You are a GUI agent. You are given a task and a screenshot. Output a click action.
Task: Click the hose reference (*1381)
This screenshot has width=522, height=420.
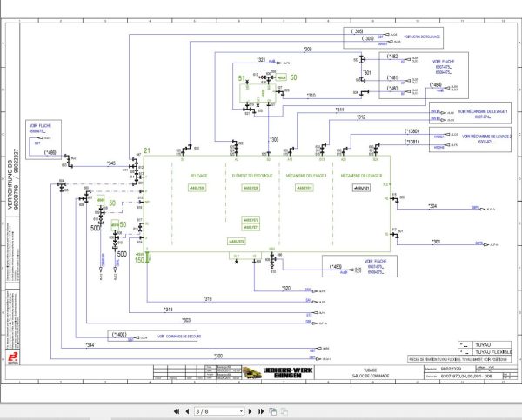click(412, 142)
